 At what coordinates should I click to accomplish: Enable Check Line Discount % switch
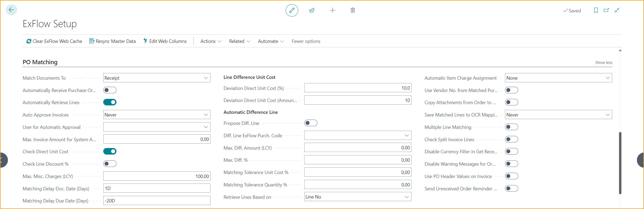[110, 164]
